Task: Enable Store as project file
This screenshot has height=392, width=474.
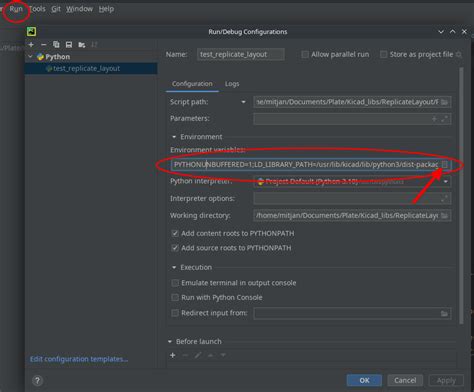Action: click(x=384, y=54)
